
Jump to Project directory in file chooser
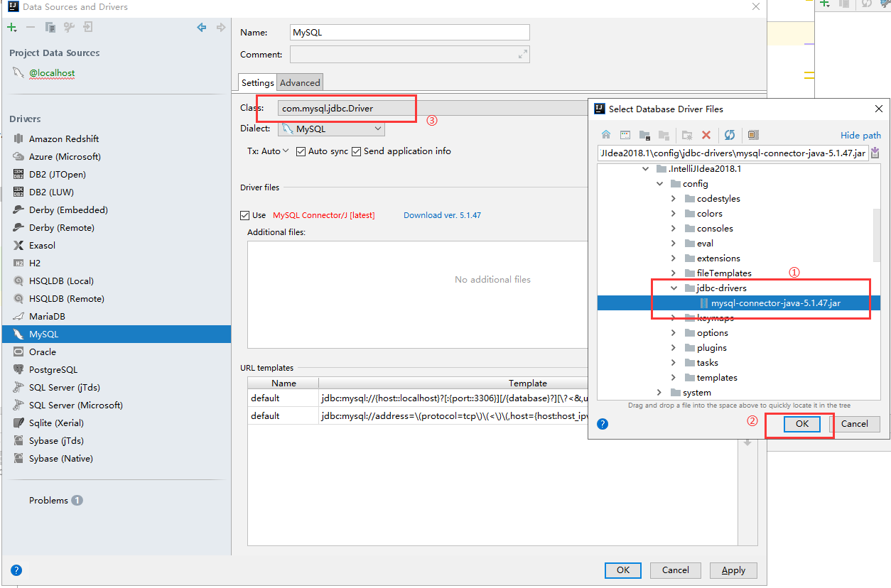tap(644, 135)
